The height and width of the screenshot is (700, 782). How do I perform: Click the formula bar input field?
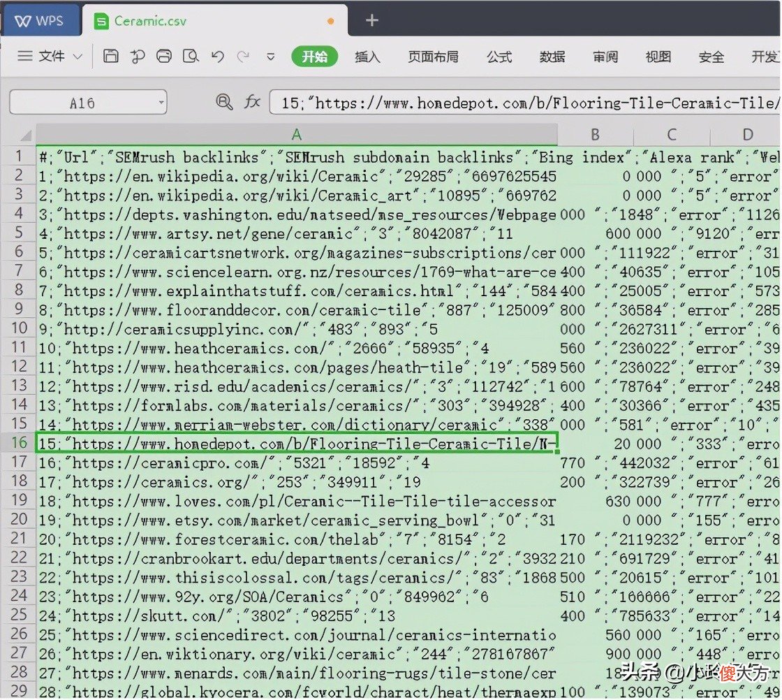(524, 102)
